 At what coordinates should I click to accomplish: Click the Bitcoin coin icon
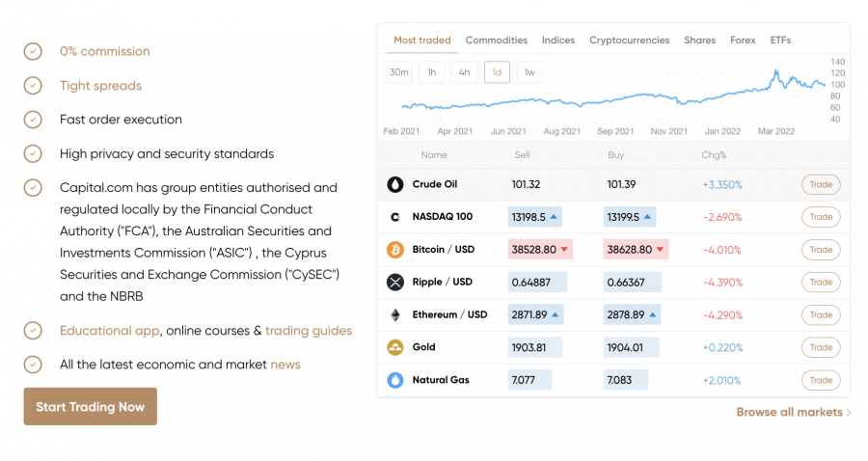[394, 250]
